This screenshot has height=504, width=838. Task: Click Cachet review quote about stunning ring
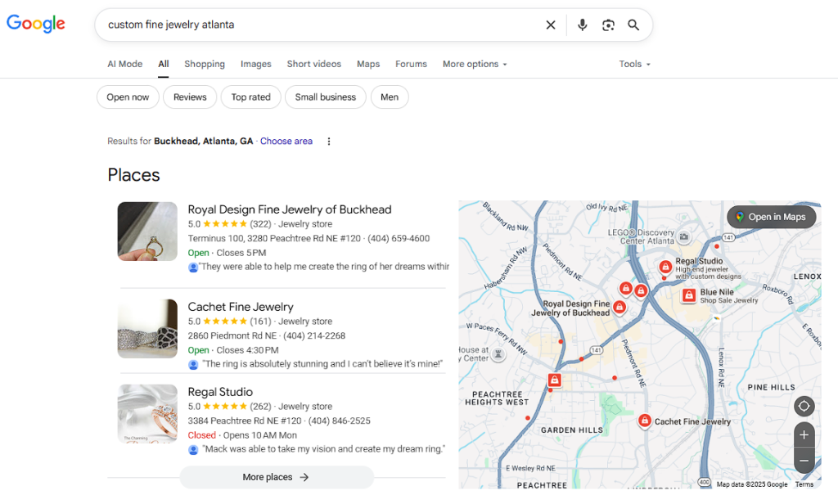click(x=322, y=364)
